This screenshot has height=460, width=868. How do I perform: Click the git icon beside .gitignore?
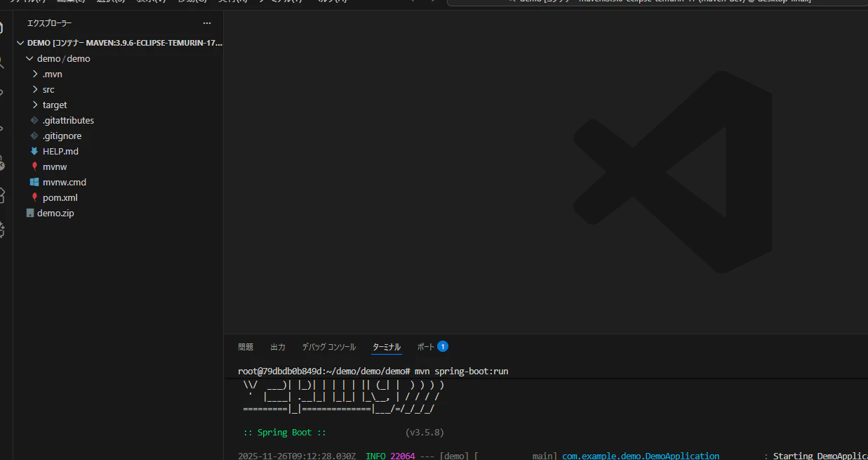(x=34, y=136)
